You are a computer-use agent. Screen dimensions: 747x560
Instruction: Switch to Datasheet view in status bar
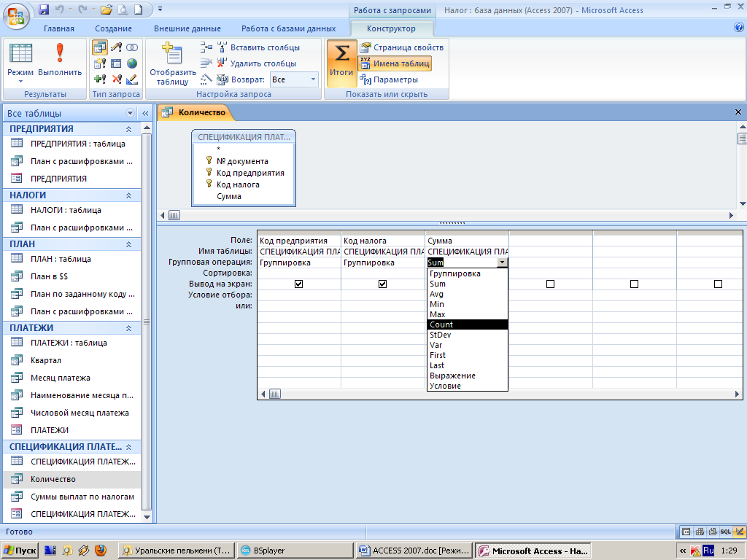pyautogui.click(x=686, y=532)
